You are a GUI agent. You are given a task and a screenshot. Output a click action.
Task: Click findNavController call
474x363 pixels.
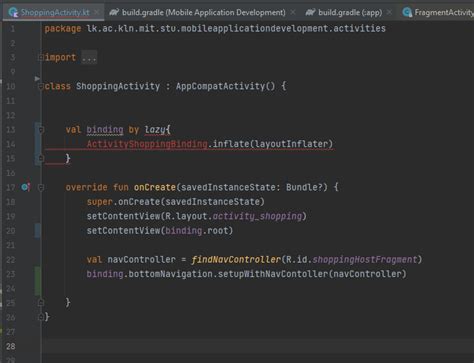(236, 259)
